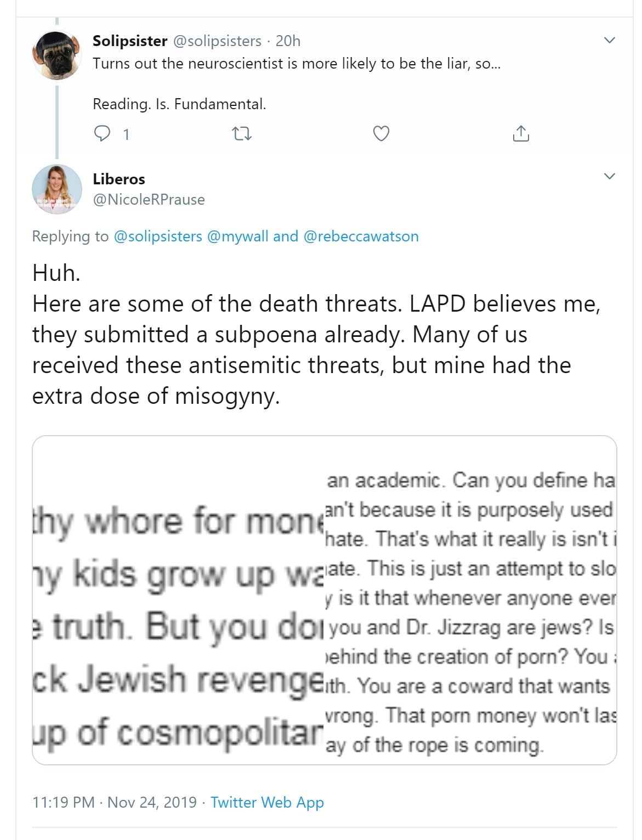Image resolution: width=642 pixels, height=840 pixels.
Task: Click the @NicoleRPrause handle
Action: click(149, 200)
